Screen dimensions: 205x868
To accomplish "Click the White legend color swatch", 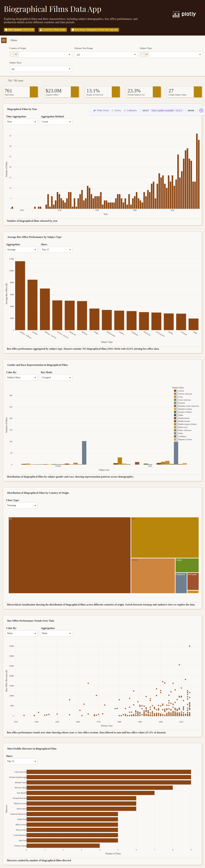I will [175, 433].
